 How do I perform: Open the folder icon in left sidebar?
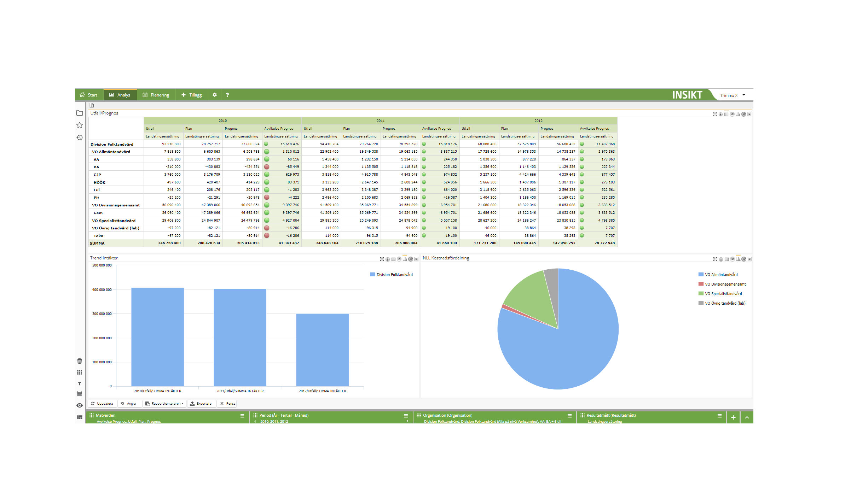(x=80, y=113)
